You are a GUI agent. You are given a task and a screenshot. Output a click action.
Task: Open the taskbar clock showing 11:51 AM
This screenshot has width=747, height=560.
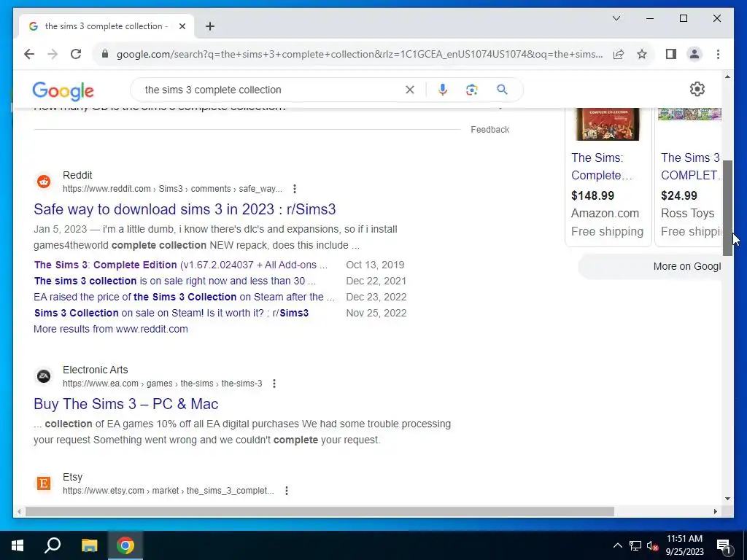click(684, 545)
